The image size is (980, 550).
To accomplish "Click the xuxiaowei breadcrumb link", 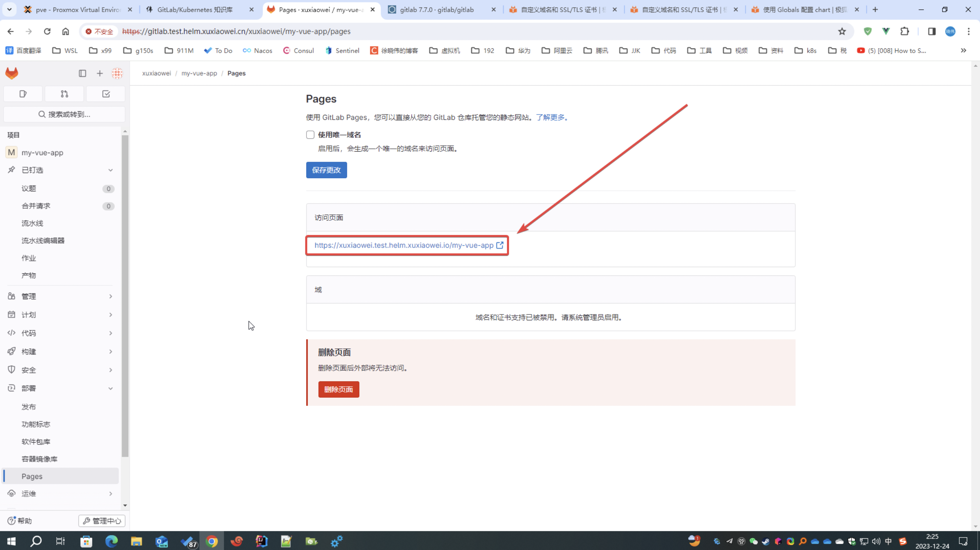I will tap(157, 73).
